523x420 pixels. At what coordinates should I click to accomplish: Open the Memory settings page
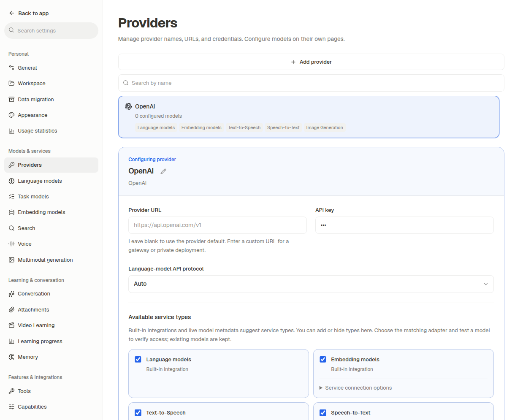[x=51, y=357]
